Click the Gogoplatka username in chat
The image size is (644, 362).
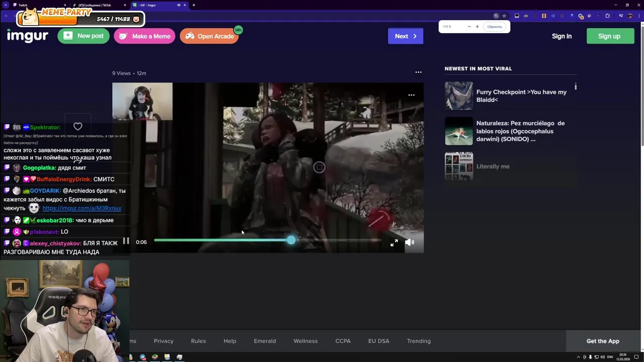(x=39, y=168)
